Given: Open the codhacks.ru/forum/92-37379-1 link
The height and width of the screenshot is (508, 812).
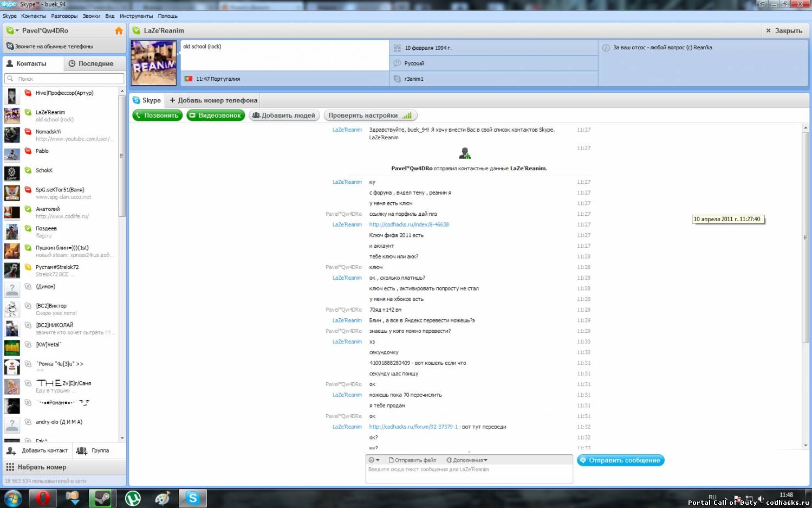Looking at the screenshot, I should tap(413, 427).
